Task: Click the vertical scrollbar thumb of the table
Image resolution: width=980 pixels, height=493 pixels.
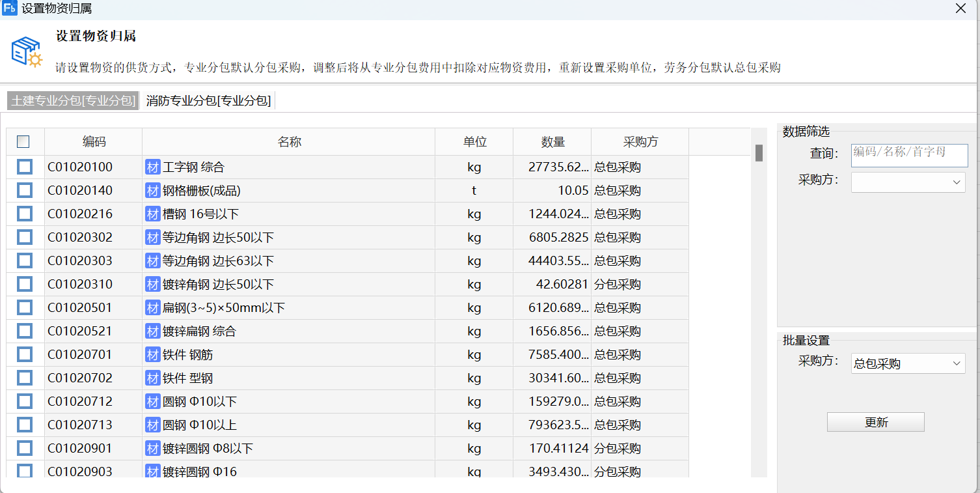Action: (x=759, y=153)
